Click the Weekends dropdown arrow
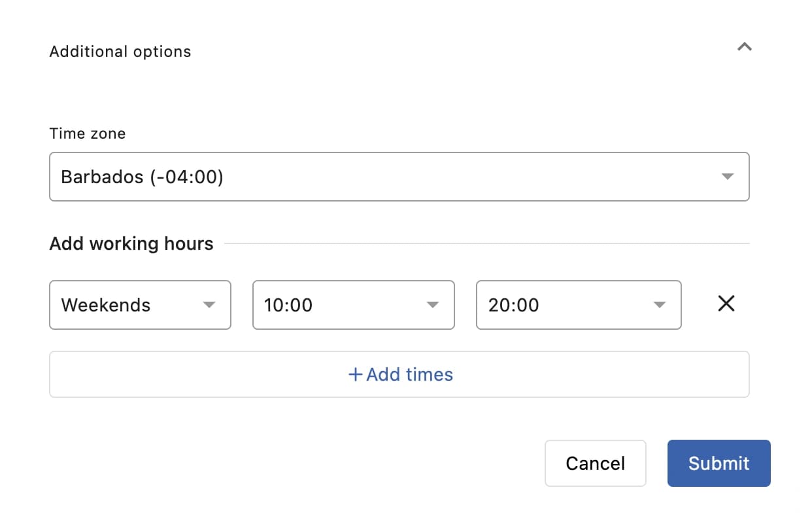The width and height of the screenshot is (812, 513). point(209,304)
